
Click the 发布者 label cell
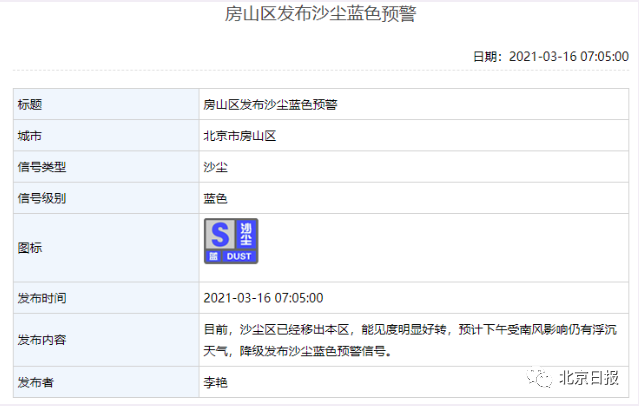(x=106, y=382)
